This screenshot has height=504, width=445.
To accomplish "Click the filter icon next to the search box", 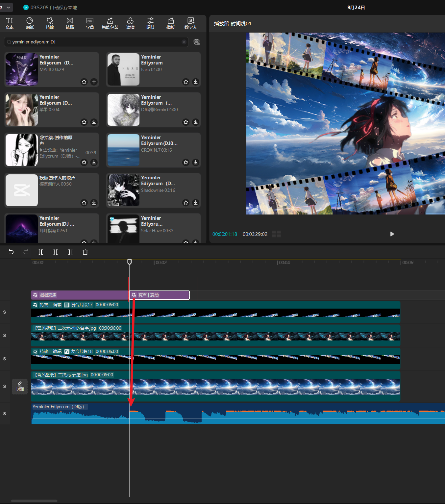I will pyautogui.click(x=197, y=42).
